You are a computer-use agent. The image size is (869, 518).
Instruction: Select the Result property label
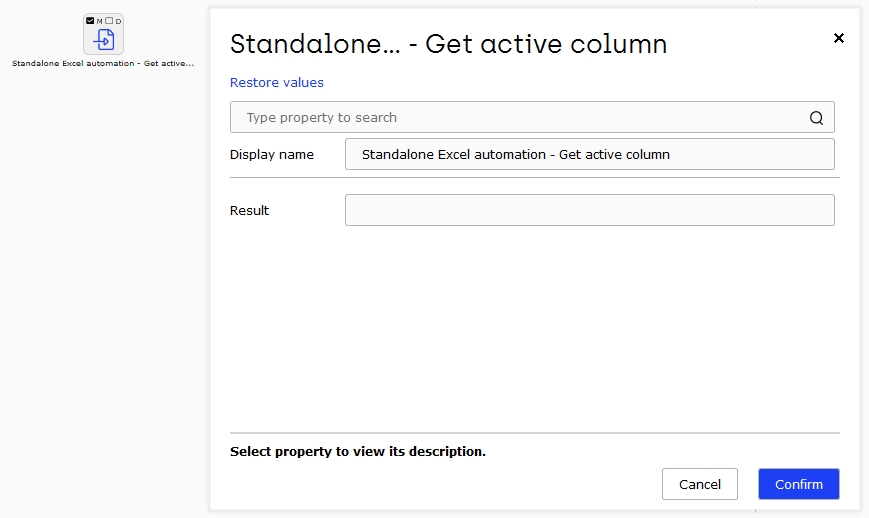coord(249,211)
